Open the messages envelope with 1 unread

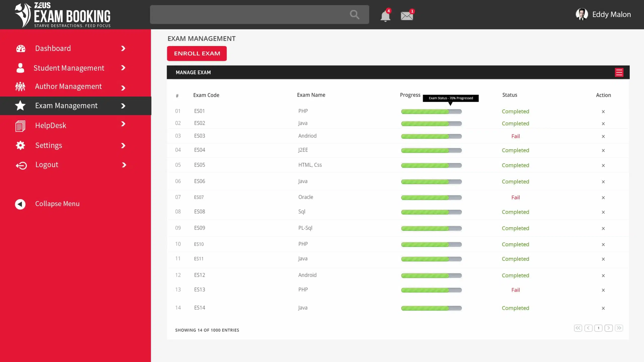(407, 16)
